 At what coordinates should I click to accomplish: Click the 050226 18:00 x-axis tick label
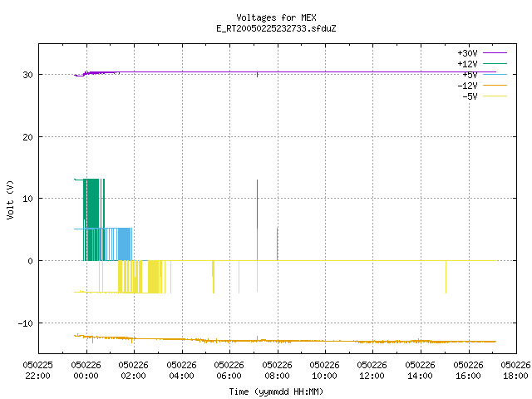pos(515,370)
